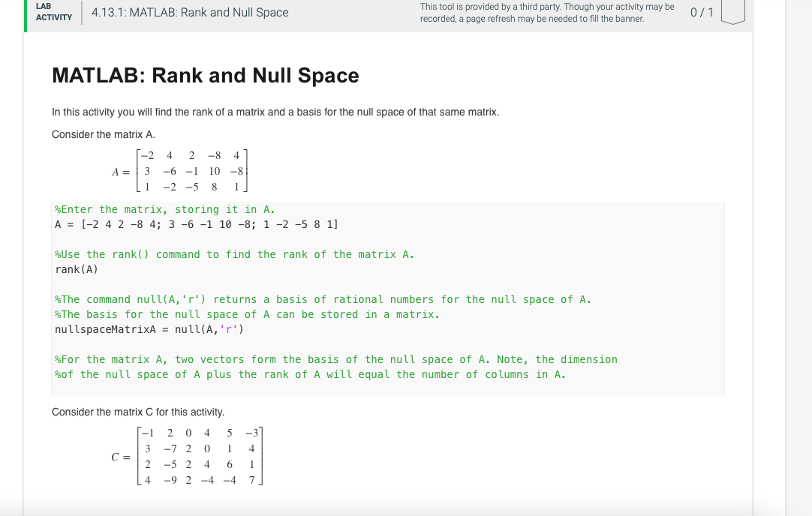Click matrix C displayed as an equation
Image resolution: width=812 pixels, height=516 pixels.
(187, 457)
